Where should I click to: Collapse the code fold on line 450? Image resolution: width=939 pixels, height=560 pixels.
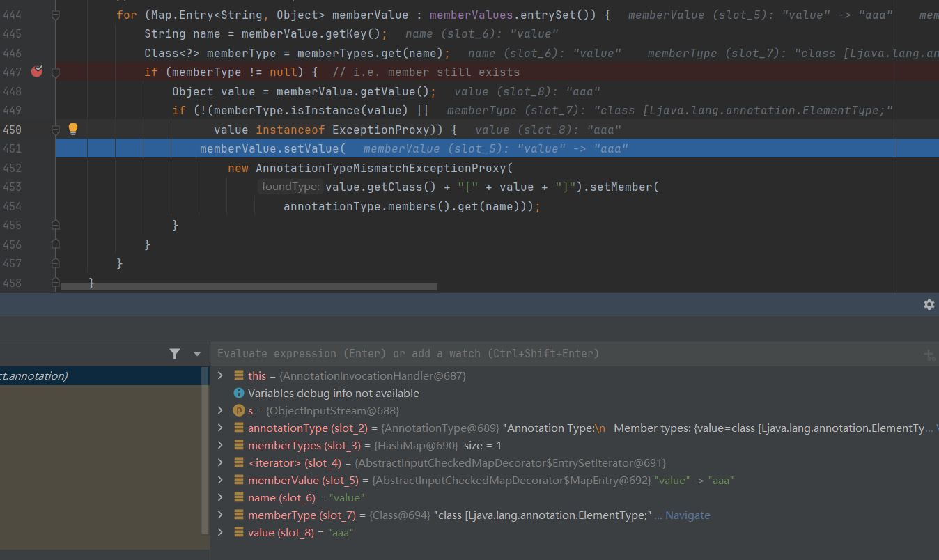click(x=56, y=130)
